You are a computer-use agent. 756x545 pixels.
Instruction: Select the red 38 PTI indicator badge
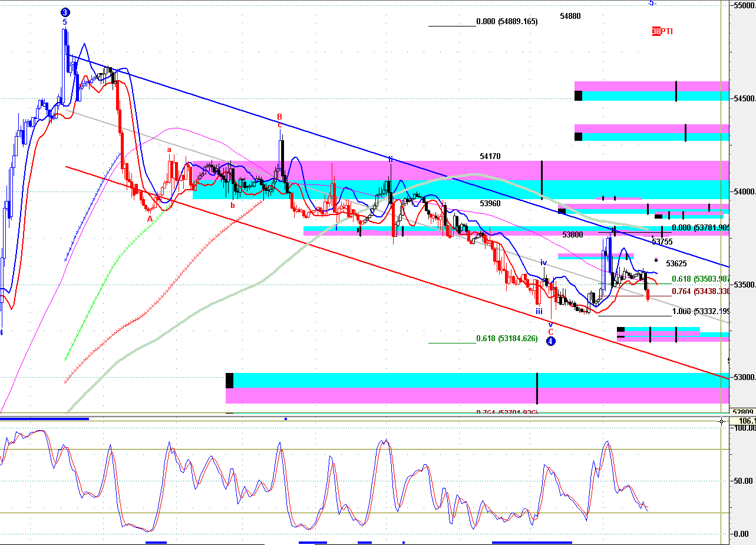click(662, 31)
